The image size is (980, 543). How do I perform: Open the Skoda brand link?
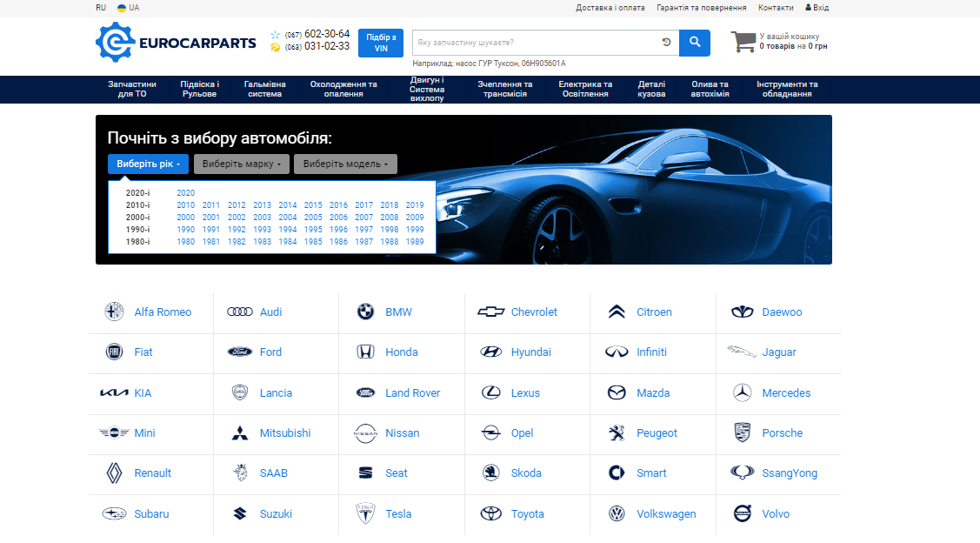pyautogui.click(x=526, y=473)
